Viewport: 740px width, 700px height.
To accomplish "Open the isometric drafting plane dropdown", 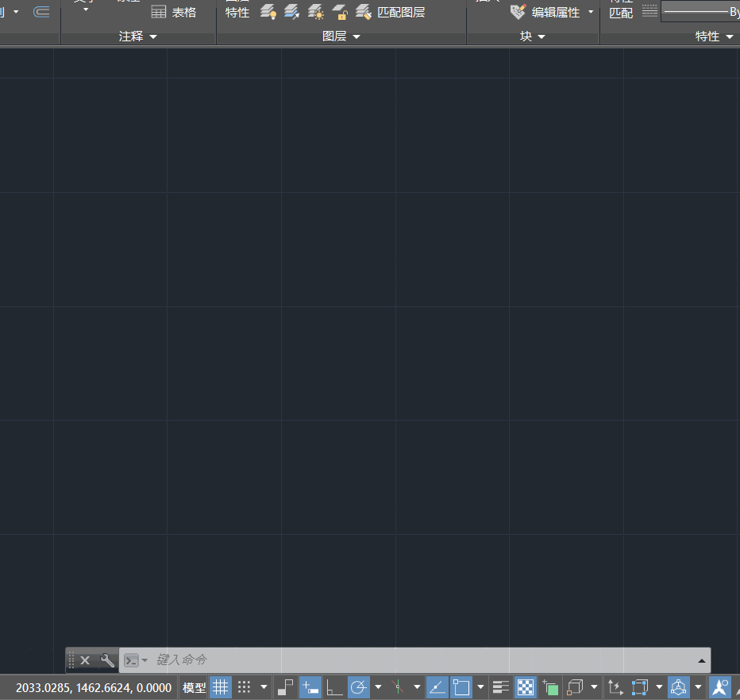I will point(417,687).
